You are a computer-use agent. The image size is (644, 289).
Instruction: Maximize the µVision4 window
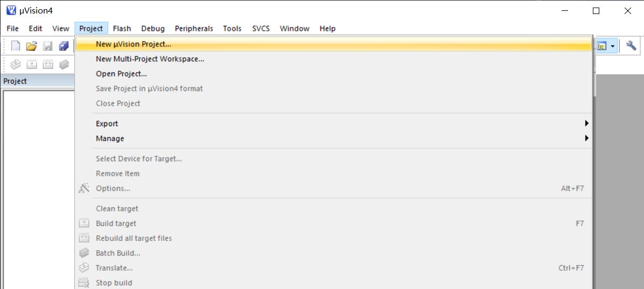click(596, 11)
